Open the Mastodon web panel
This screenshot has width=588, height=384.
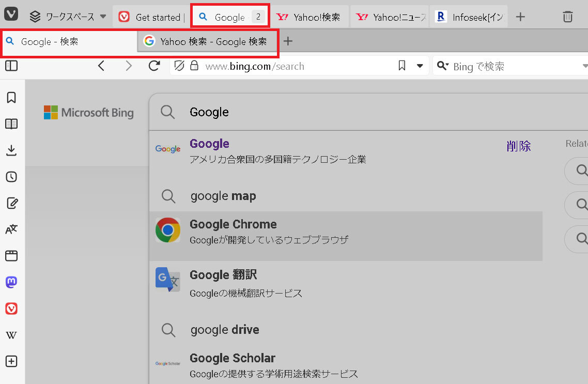(11, 282)
